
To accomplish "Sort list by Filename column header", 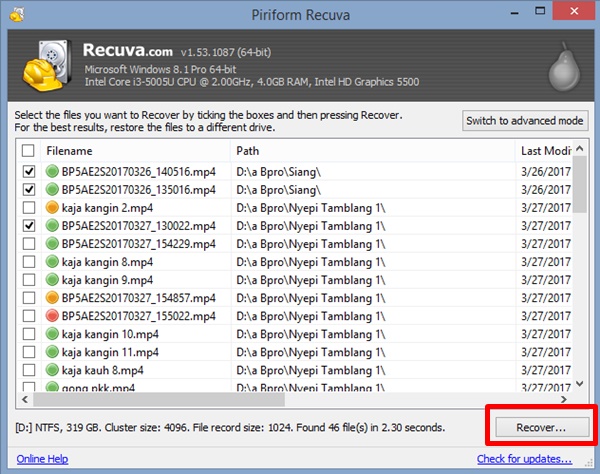I will [x=136, y=151].
